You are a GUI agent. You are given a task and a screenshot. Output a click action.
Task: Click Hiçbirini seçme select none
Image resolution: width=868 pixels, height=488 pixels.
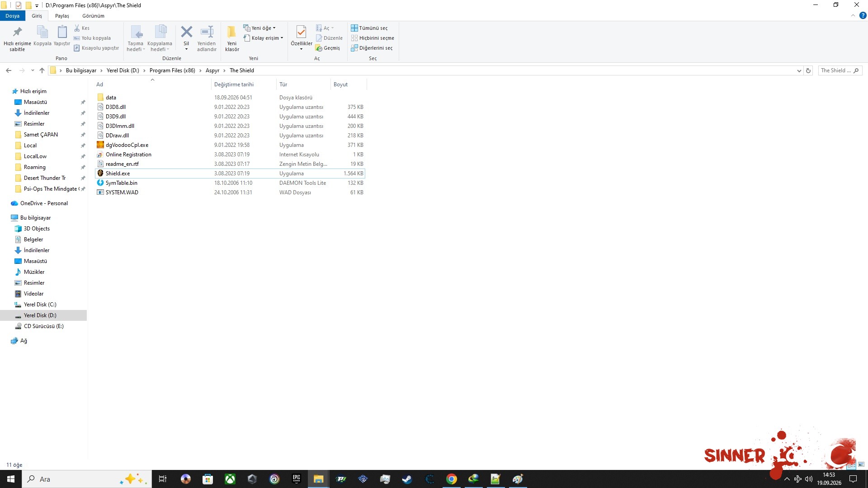pos(373,38)
